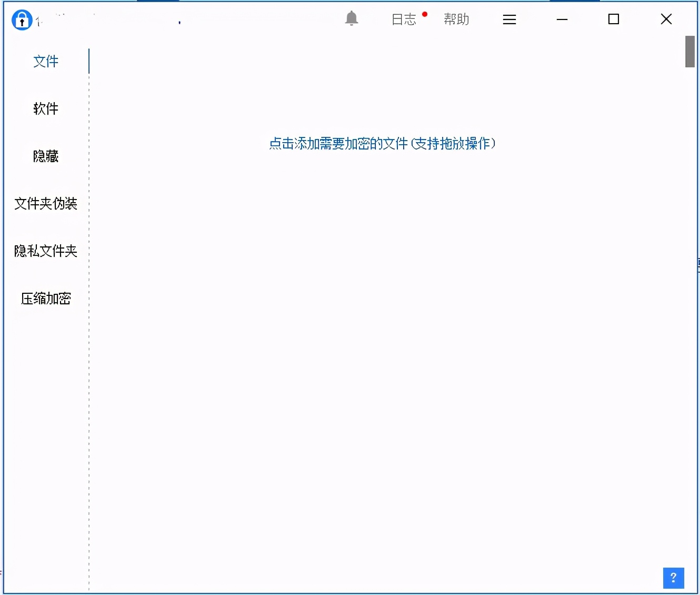Switch to the 软件 tab
The height and width of the screenshot is (595, 700).
(46, 108)
